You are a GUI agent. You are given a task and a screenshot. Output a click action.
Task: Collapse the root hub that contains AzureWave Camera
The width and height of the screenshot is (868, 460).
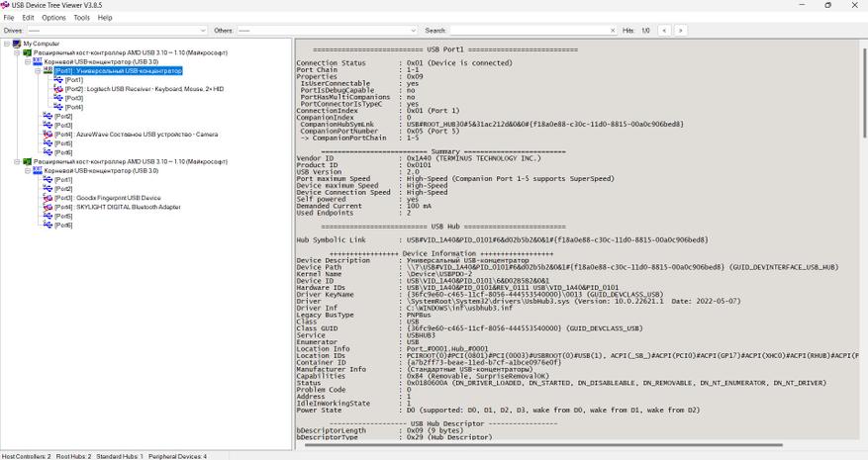click(27, 62)
